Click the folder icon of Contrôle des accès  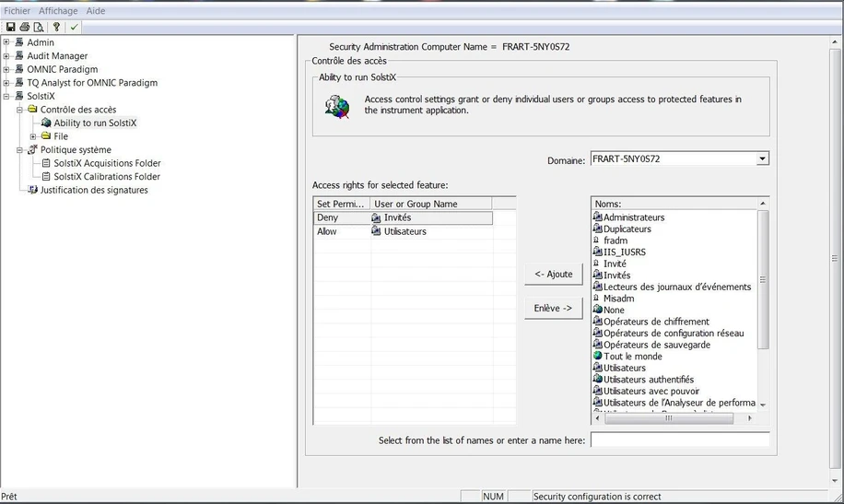coord(33,110)
